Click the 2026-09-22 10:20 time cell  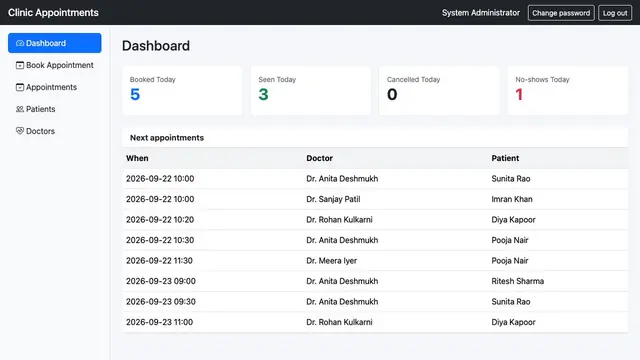tap(160, 220)
